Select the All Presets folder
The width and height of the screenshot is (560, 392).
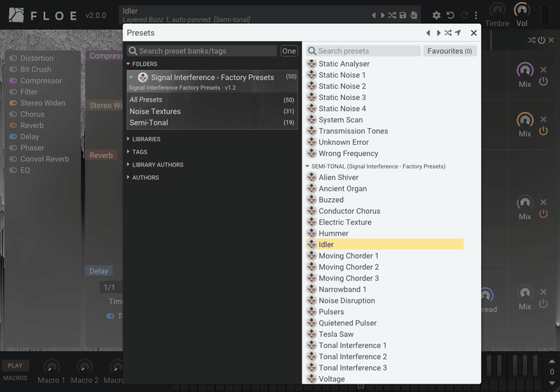click(212, 99)
